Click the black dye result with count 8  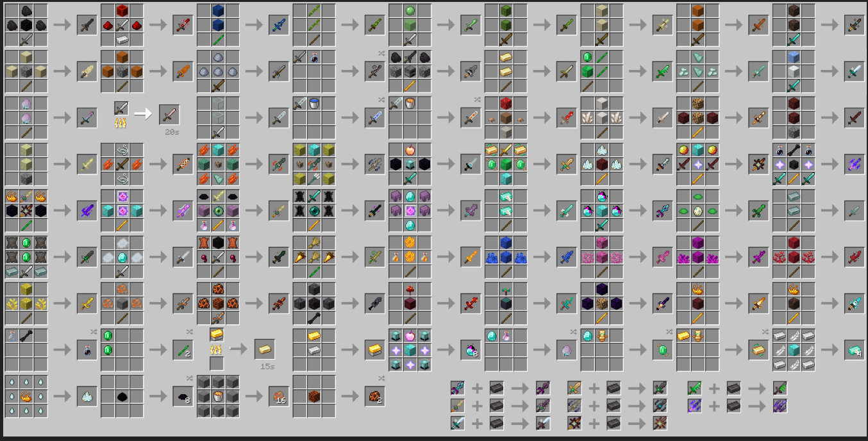tap(183, 396)
